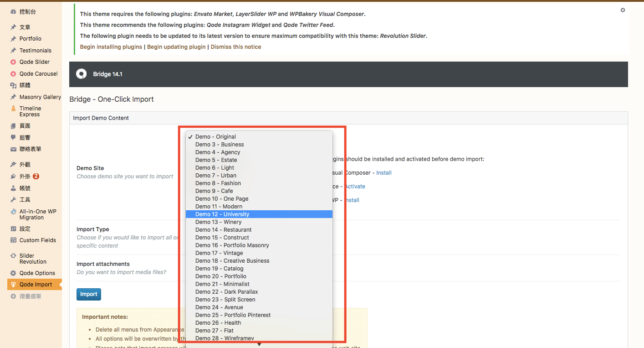Click the 帳號 users icon
The image size is (644, 348).
point(13,188)
